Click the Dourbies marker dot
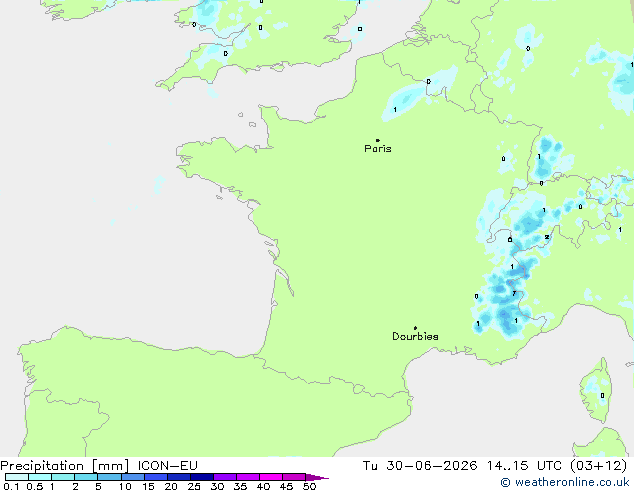This screenshot has width=634, height=490. [415, 328]
